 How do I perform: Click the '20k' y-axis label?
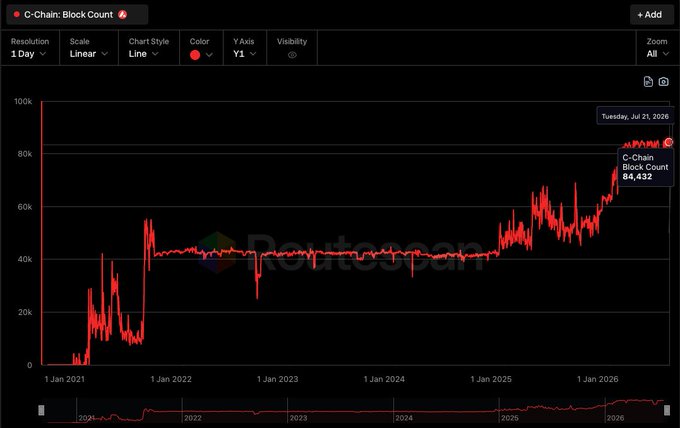(x=25, y=312)
